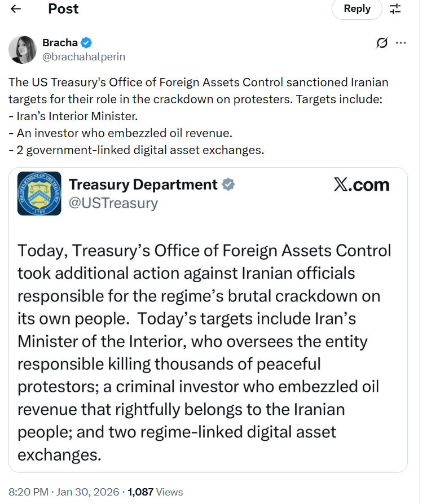
Task: Open the post's More options ellipsis
Action: tap(401, 43)
